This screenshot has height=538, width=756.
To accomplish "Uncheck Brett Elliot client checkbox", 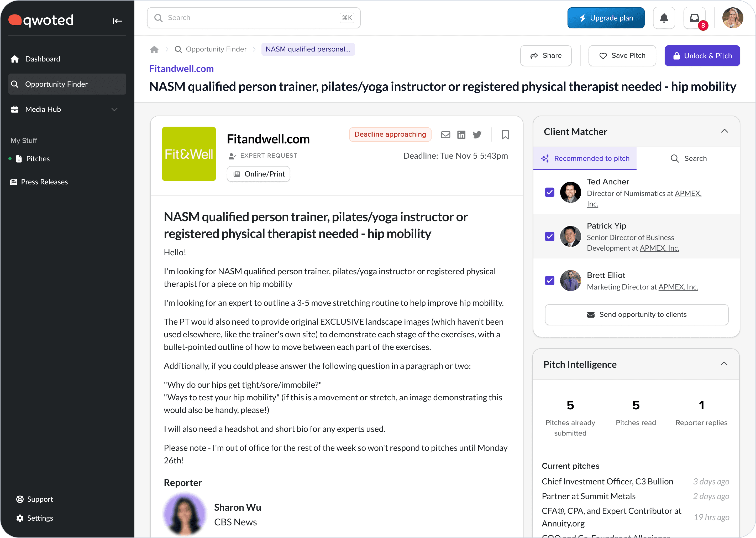I will click(549, 281).
